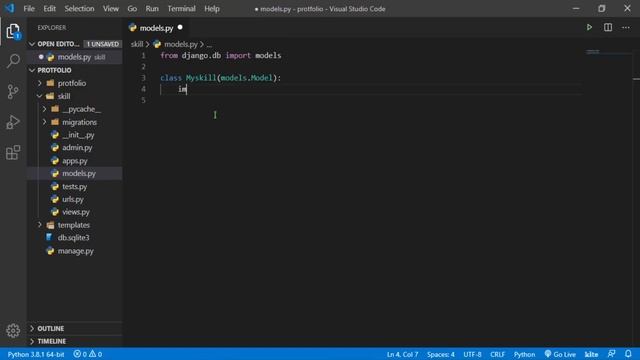Viewport: 640px width, 360px height.
Task: Open the Go menu
Action: 132,9
